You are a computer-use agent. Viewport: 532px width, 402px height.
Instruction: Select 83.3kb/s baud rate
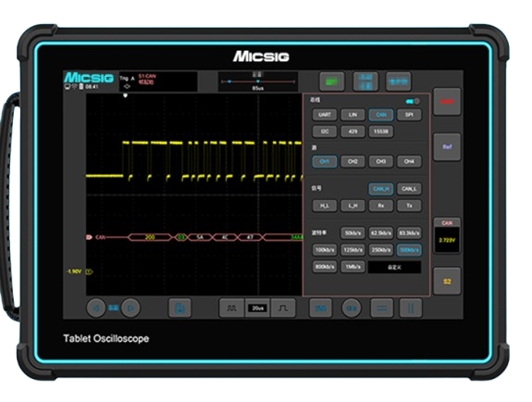(409, 233)
